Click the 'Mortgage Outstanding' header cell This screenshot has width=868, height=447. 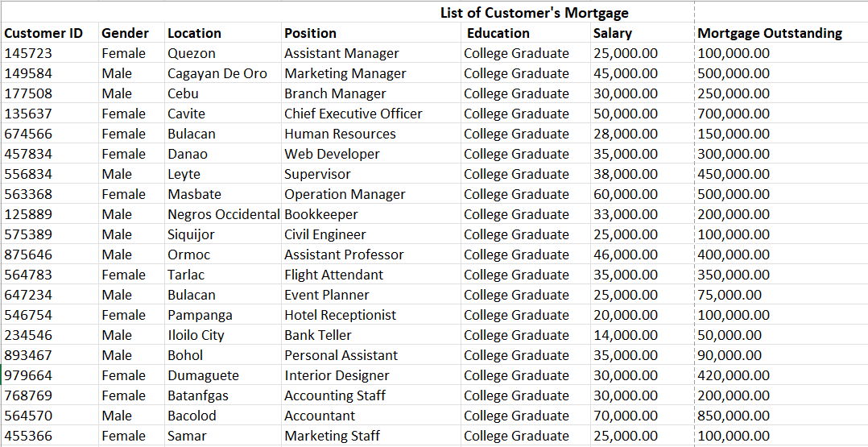pyautogui.click(x=769, y=33)
